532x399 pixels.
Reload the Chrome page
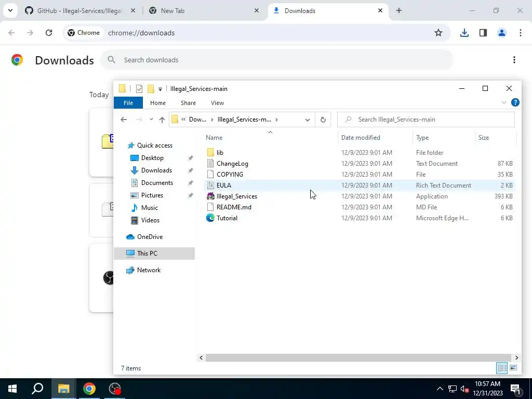[49, 33]
